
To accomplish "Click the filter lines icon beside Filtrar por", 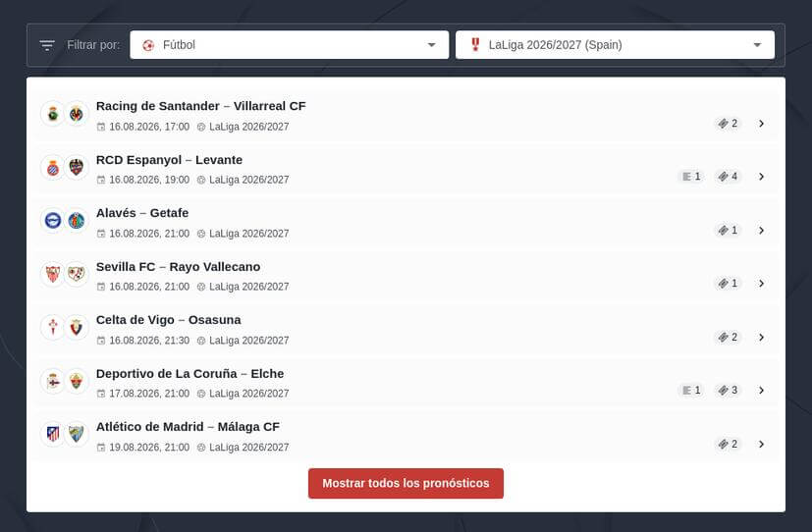I will click(x=47, y=45).
